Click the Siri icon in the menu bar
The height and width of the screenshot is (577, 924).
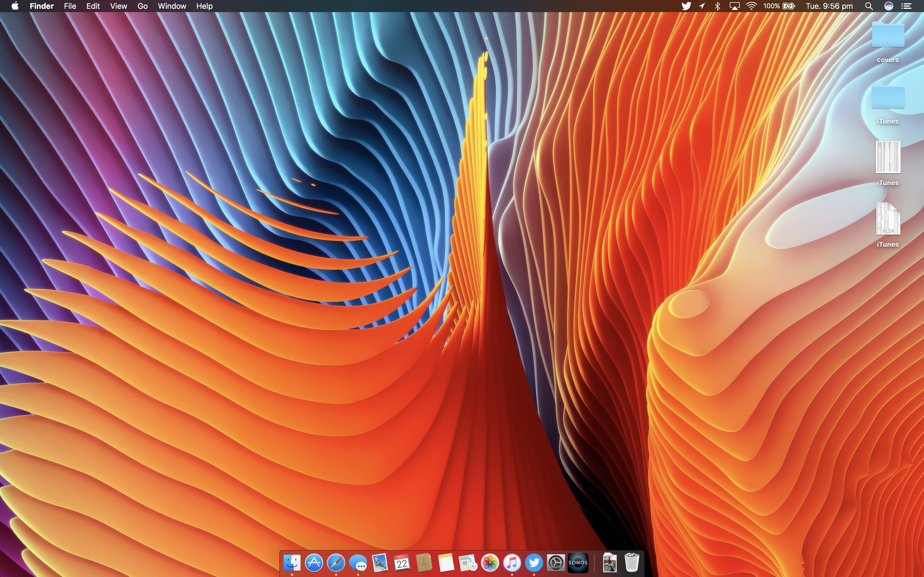[x=889, y=6]
